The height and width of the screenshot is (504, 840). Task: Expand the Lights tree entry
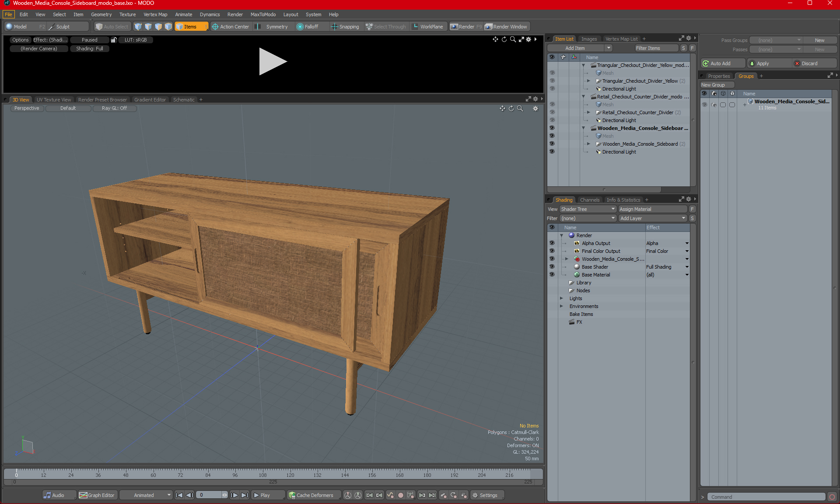click(562, 298)
